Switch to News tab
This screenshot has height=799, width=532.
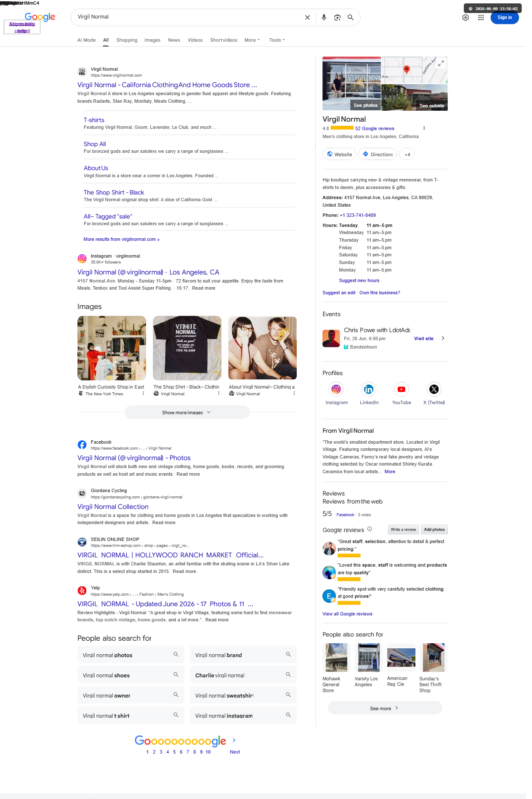coord(174,40)
